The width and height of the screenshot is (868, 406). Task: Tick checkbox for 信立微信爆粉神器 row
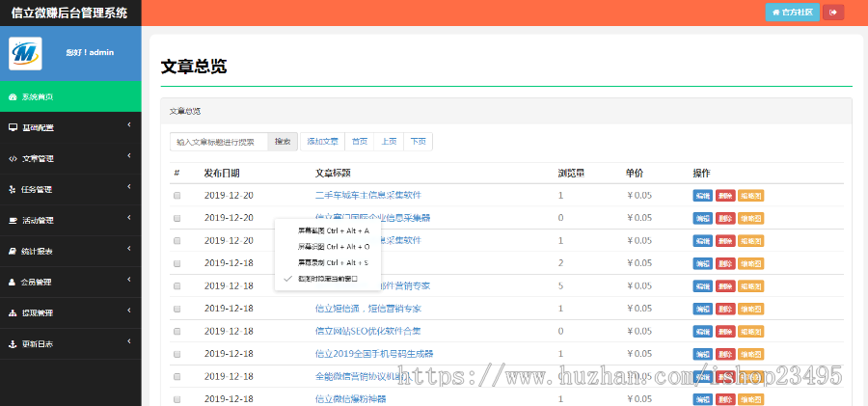coord(177,399)
